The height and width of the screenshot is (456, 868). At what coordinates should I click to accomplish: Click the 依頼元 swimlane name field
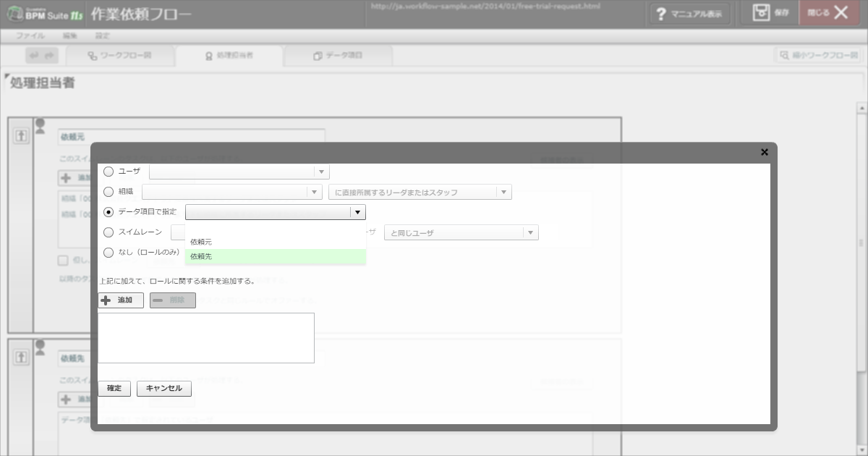191,136
